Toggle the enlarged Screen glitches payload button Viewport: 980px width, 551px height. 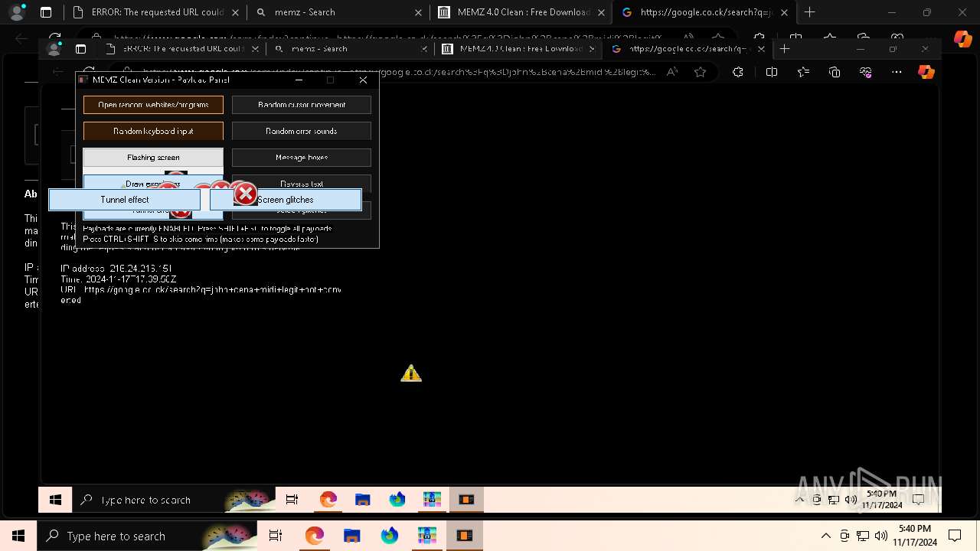coord(286,200)
